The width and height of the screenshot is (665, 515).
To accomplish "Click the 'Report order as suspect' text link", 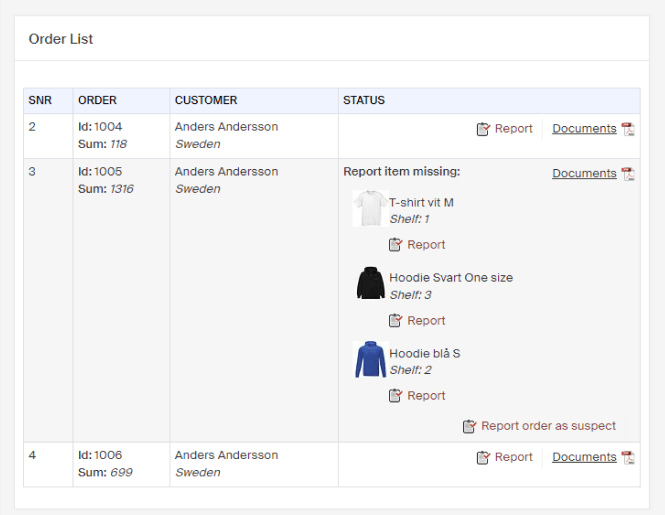I will (x=548, y=426).
